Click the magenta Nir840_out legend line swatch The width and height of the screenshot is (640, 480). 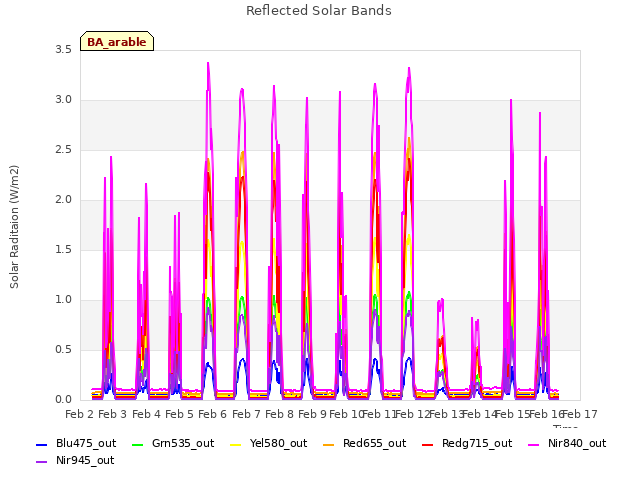pos(533,444)
